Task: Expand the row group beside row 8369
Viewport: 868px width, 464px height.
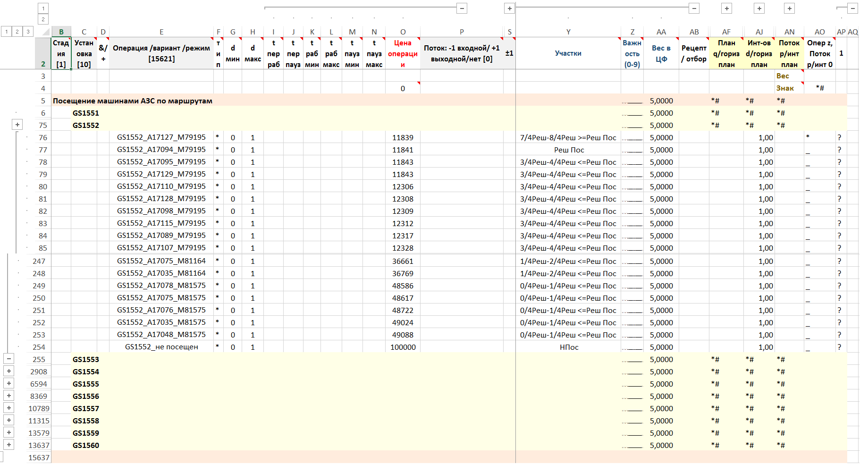Action: coord(9,396)
